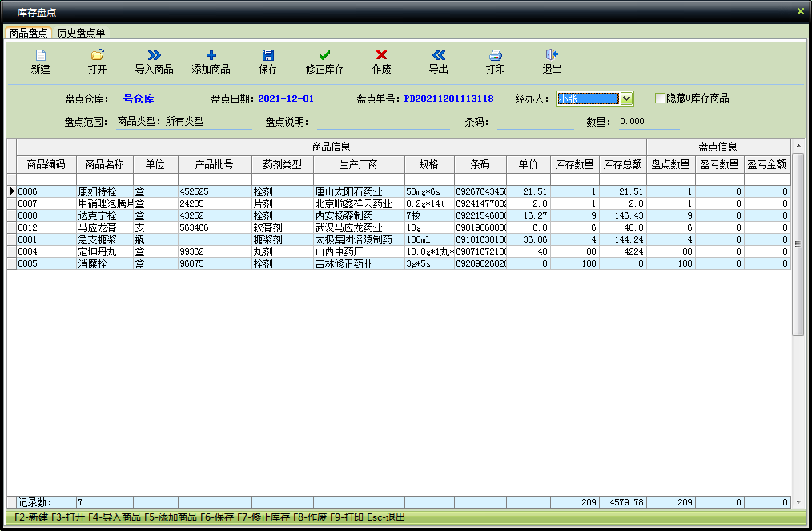Click the 新建 (New) toolbar icon
This screenshot has height=531, width=812.
[40, 55]
